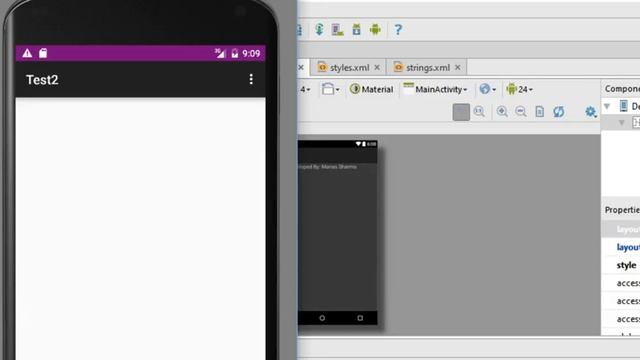Click the Sync Project with Gradle icon

pos(319,29)
